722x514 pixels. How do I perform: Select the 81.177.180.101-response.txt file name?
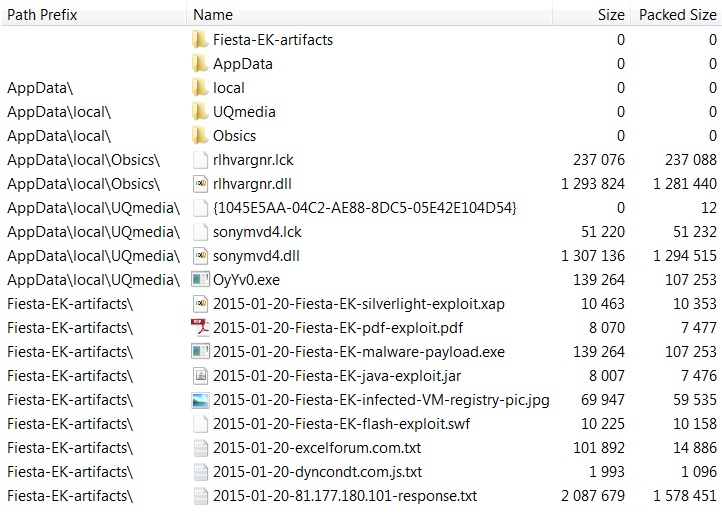pyautogui.click(x=345, y=496)
